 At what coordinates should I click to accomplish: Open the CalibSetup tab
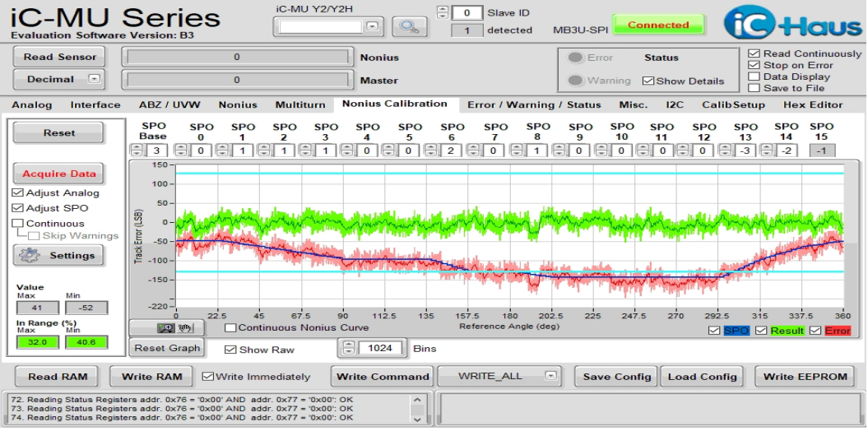pyautogui.click(x=734, y=105)
